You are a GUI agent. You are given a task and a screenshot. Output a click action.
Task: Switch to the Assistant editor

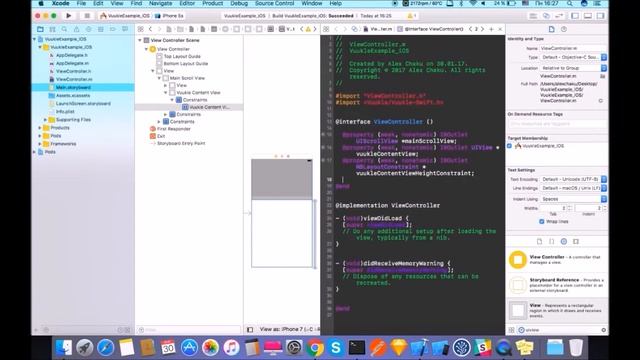(546, 16)
